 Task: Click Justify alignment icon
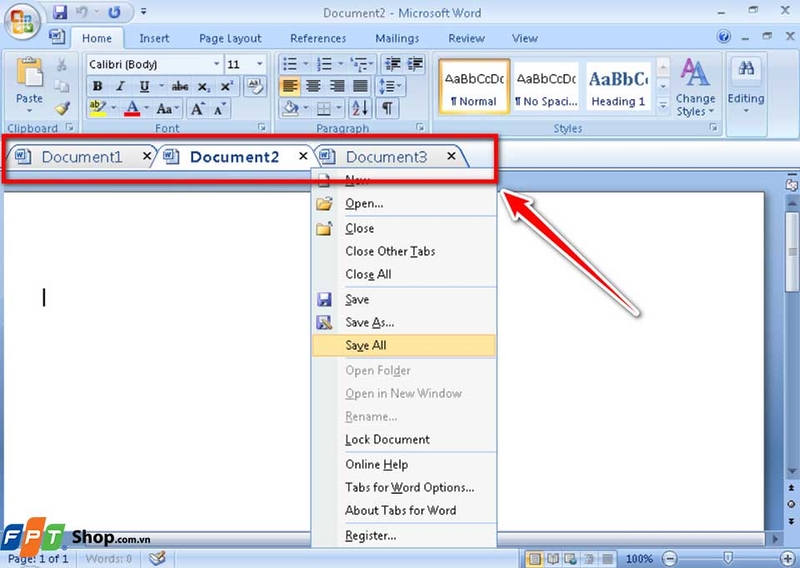pyautogui.click(x=360, y=86)
